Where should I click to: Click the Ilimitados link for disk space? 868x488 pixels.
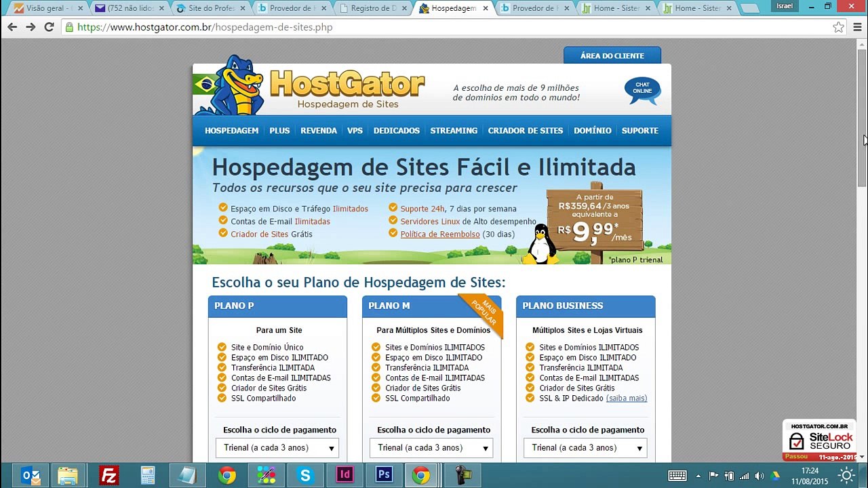[351, 209]
